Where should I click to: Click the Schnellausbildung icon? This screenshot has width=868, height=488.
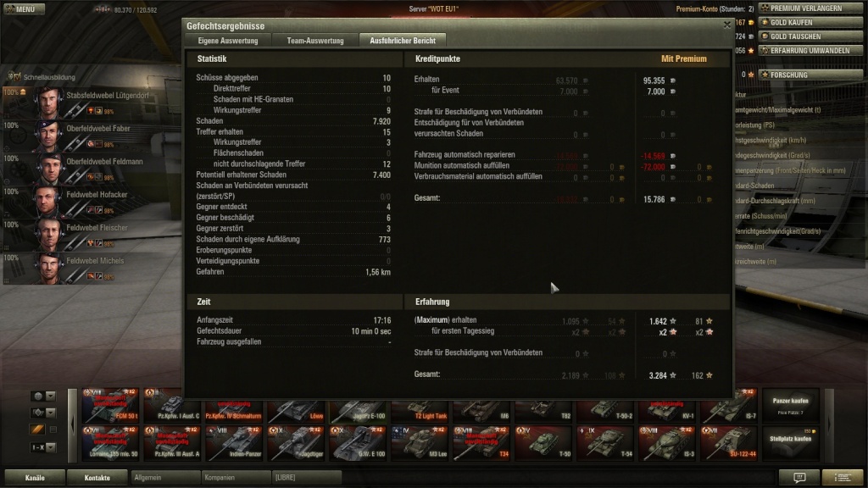[14, 77]
